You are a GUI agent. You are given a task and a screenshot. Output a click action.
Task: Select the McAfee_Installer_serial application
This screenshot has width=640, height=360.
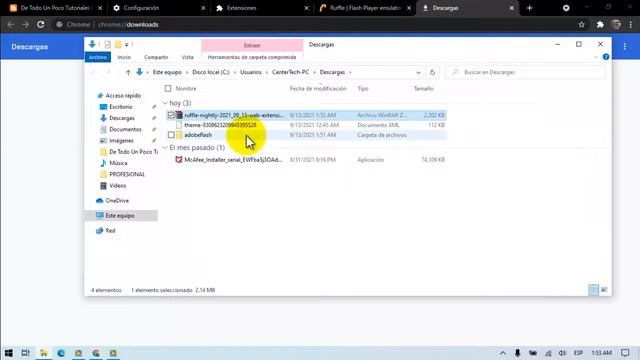233,160
